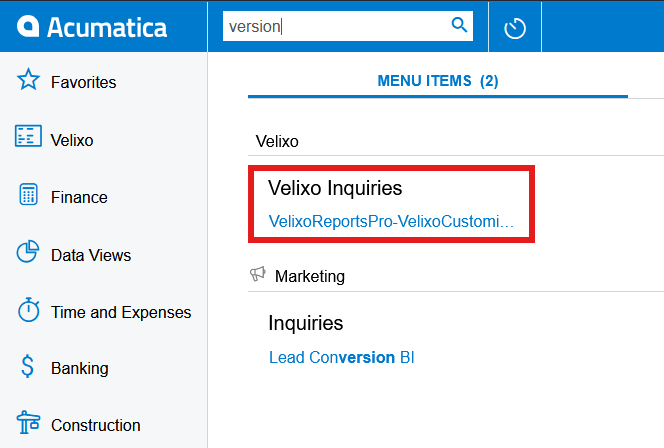Focus the search box containing "version"
This screenshot has height=448, width=664.
click(x=335, y=26)
